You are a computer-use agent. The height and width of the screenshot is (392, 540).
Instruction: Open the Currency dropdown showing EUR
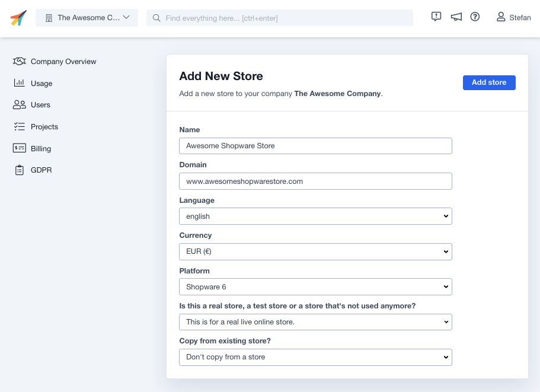coord(315,251)
